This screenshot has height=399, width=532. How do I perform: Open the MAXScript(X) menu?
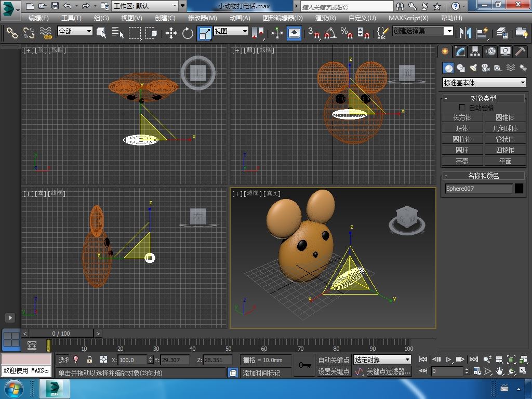coord(408,18)
